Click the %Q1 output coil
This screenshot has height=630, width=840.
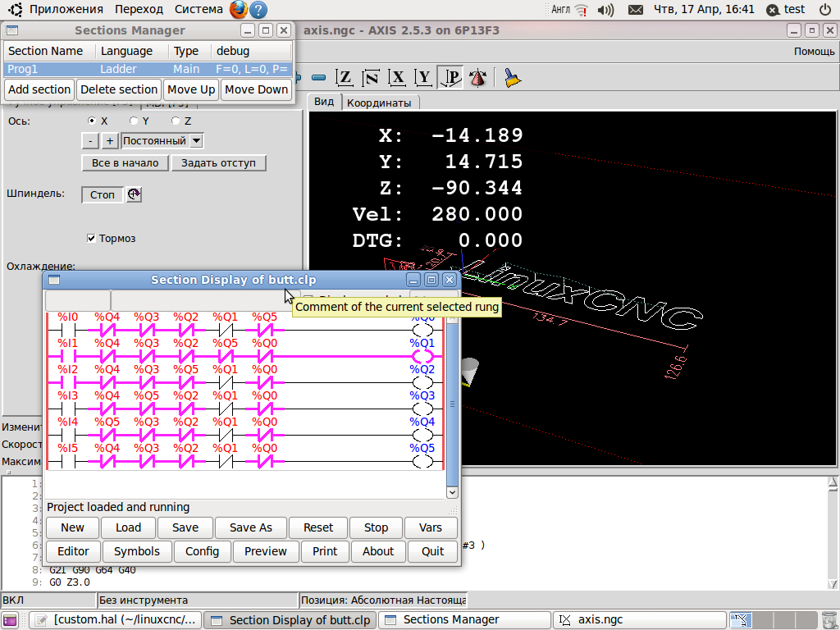pos(422,356)
